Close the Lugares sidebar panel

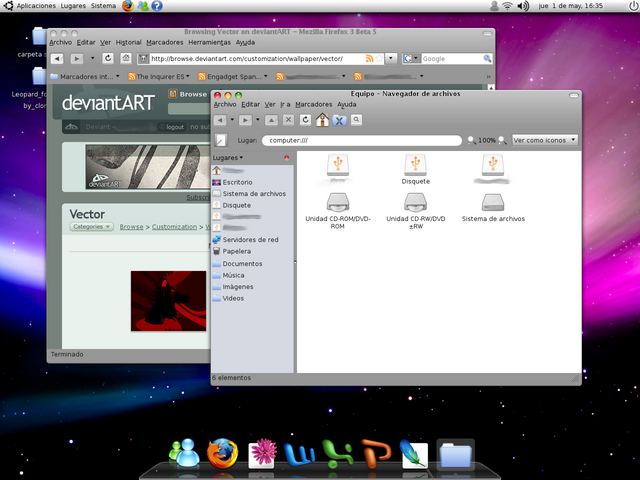[x=287, y=157]
